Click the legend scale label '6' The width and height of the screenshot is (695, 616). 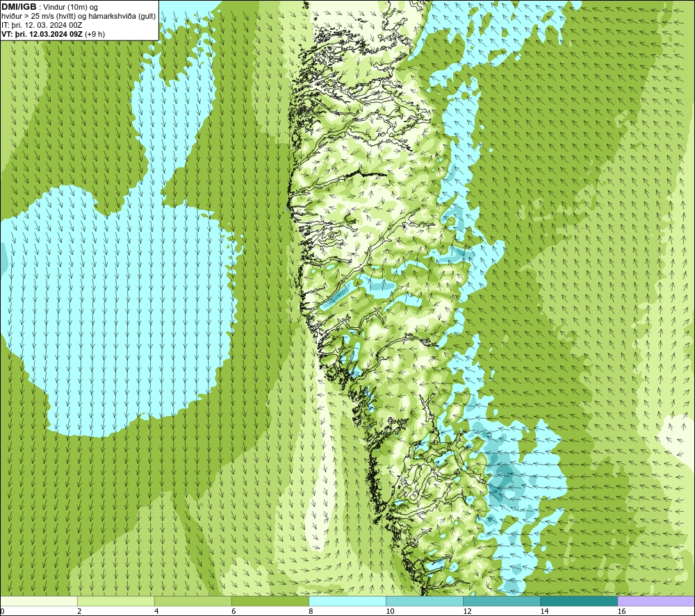234,611
